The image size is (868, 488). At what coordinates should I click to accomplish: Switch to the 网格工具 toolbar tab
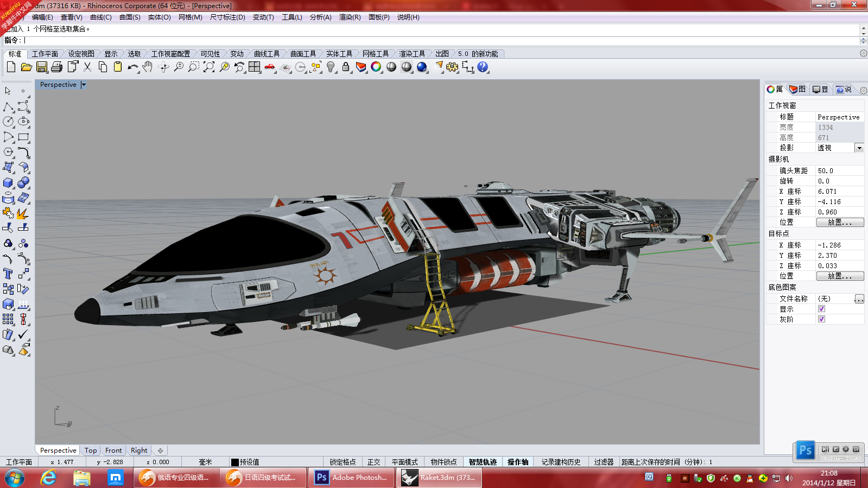point(375,54)
